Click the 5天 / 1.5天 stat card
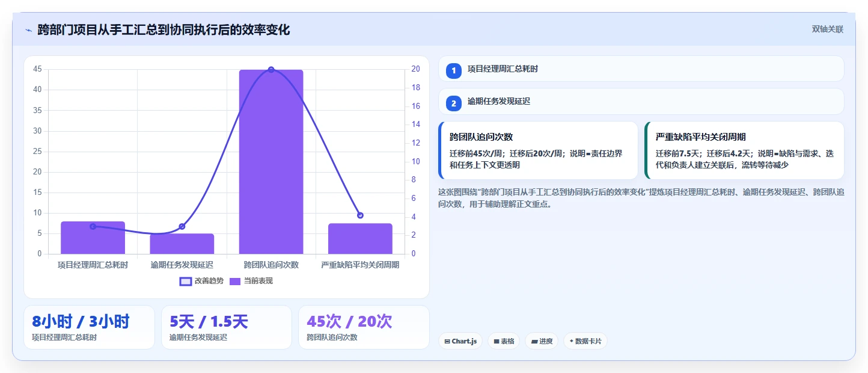The height and width of the screenshot is (373, 868). point(227,327)
